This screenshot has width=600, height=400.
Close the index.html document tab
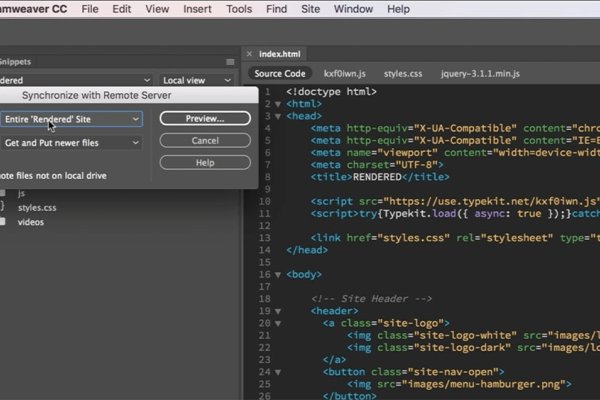coord(249,54)
